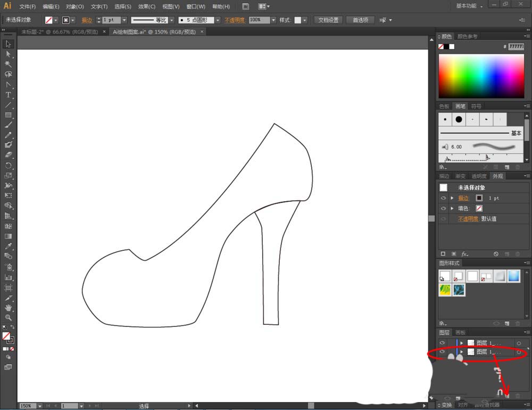Open the opacity 100% dropdown
532x410 pixels.
click(273, 20)
